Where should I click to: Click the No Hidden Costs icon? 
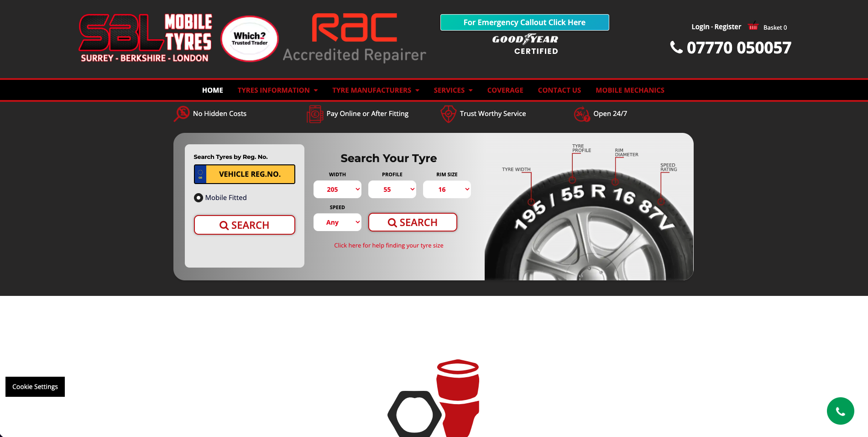click(x=182, y=114)
